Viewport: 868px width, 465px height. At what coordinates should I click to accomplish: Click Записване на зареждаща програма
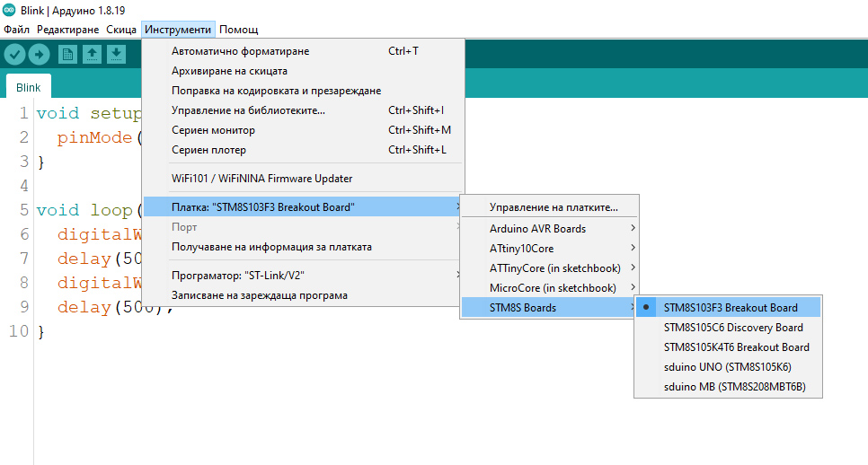pos(259,295)
